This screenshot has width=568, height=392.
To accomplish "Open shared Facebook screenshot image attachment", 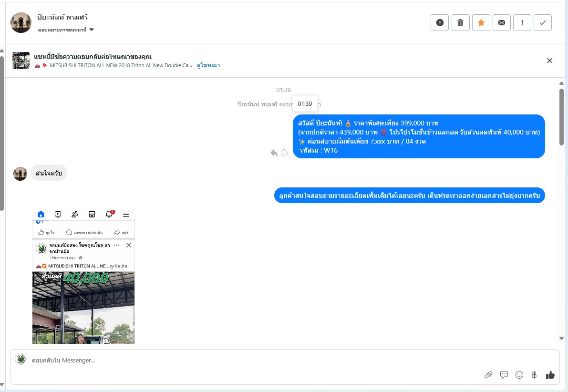I will click(83, 277).
